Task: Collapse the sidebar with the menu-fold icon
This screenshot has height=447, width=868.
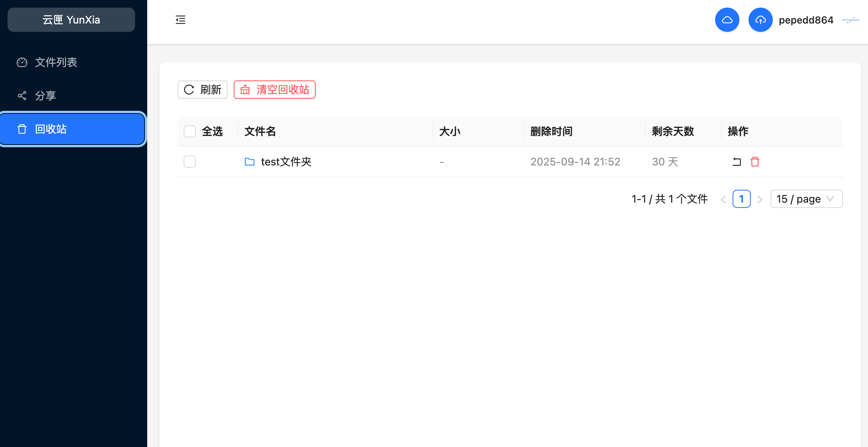Action: pos(181,20)
